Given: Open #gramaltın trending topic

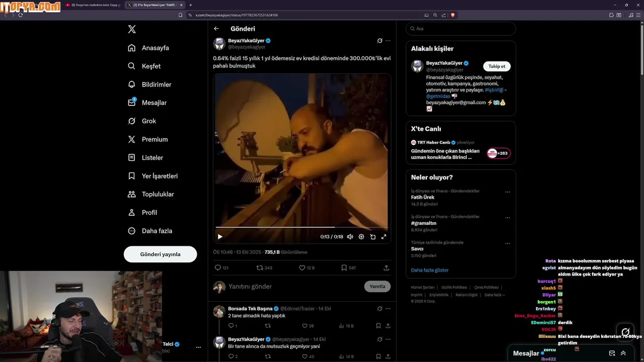Looking at the screenshot, I should pyautogui.click(x=424, y=223).
